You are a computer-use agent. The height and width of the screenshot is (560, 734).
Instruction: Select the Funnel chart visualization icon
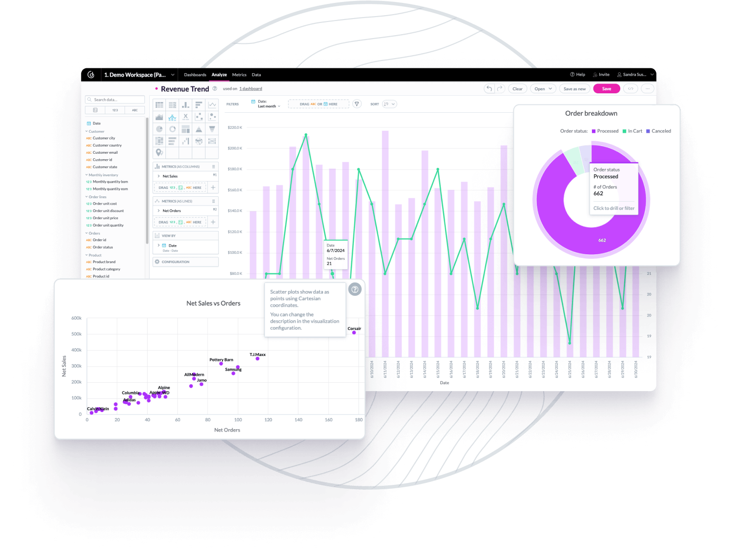(x=212, y=129)
